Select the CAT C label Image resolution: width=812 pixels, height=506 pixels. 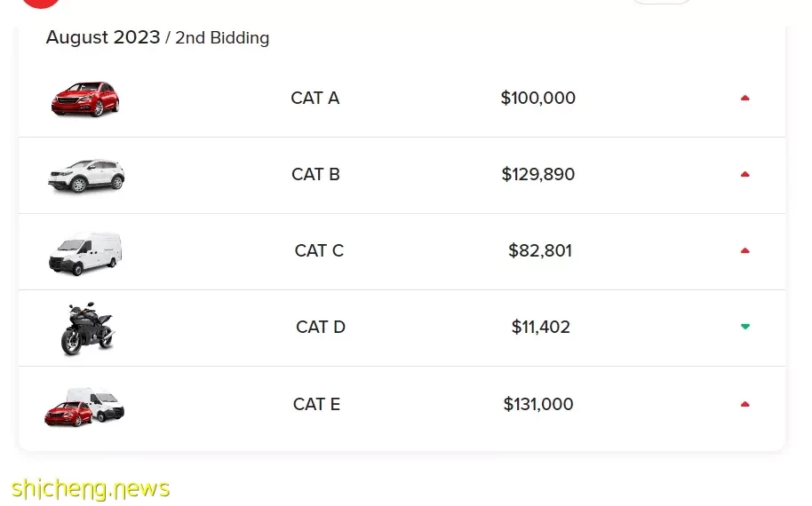(319, 250)
